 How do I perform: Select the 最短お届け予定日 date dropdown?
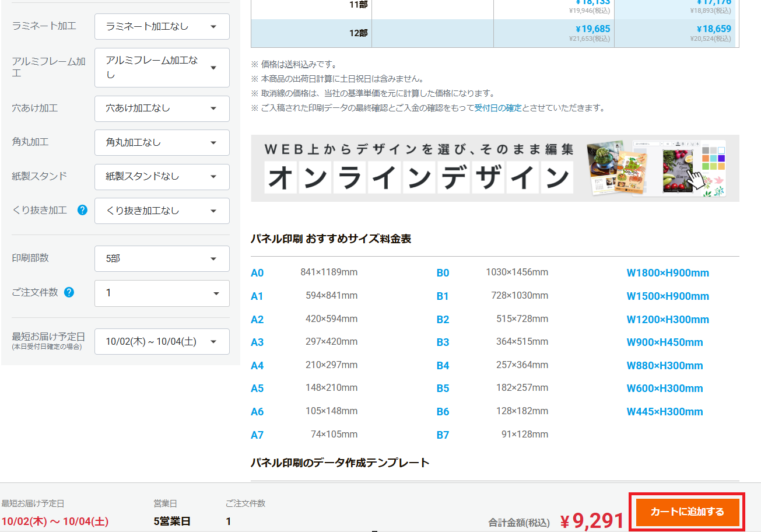(162, 342)
